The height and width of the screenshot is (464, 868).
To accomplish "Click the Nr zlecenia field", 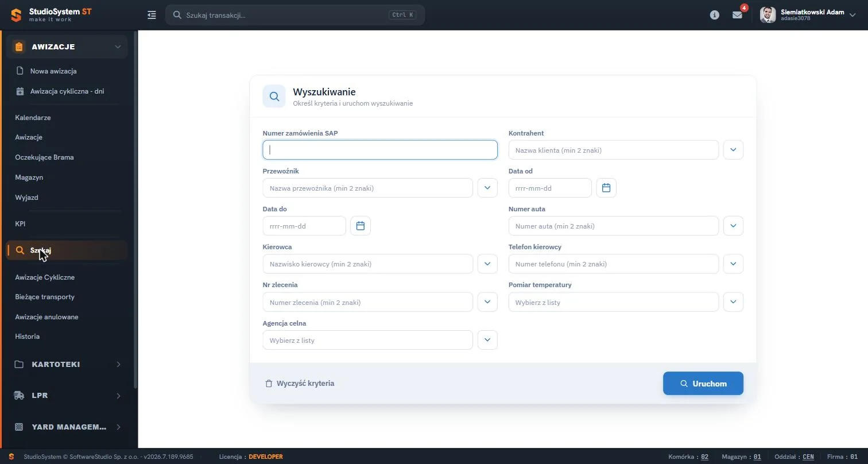I will [368, 302].
